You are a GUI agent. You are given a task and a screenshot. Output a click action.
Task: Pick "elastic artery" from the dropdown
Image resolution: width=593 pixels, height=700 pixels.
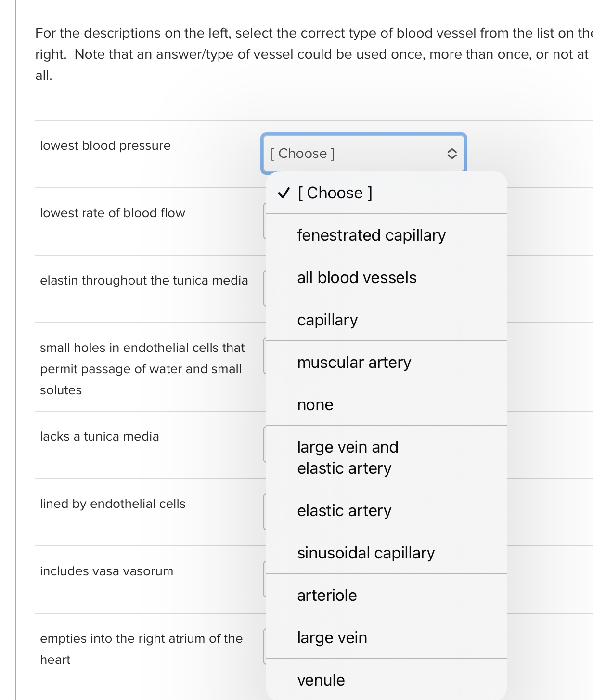(x=344, y=510)
